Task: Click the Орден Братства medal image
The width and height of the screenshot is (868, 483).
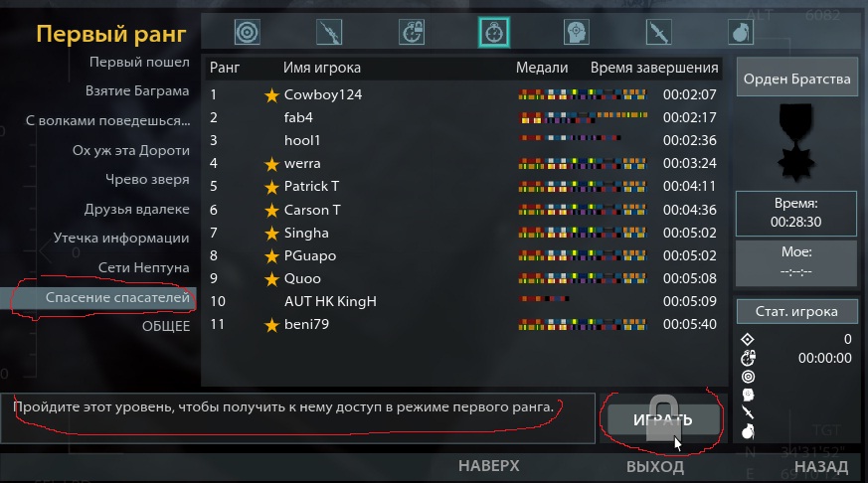Action: tap(796, 143)
